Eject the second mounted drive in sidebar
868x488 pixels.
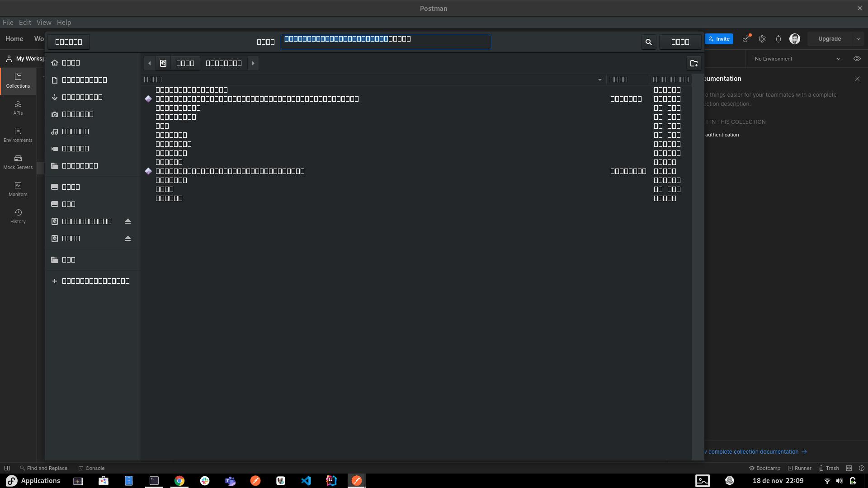point(128,239)
